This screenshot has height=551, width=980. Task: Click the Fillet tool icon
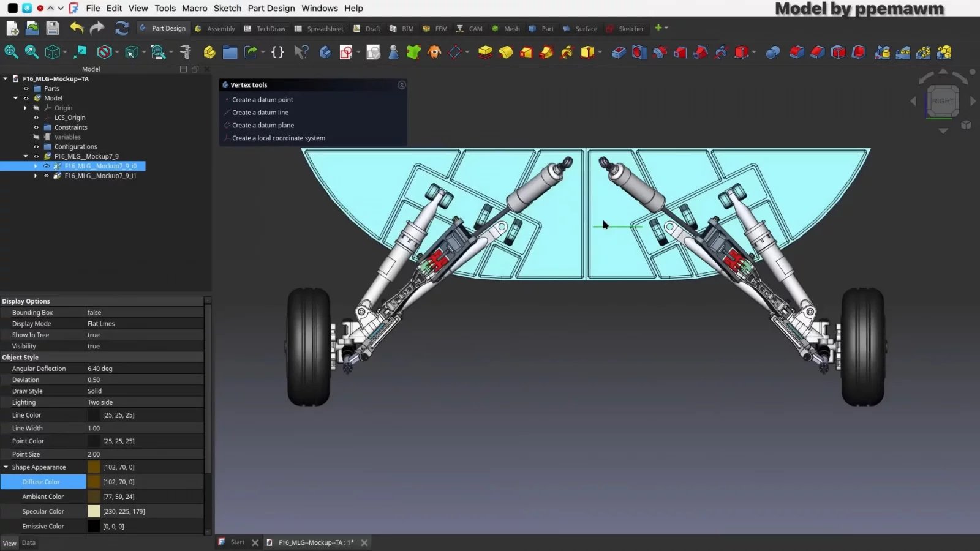[797, 52]
